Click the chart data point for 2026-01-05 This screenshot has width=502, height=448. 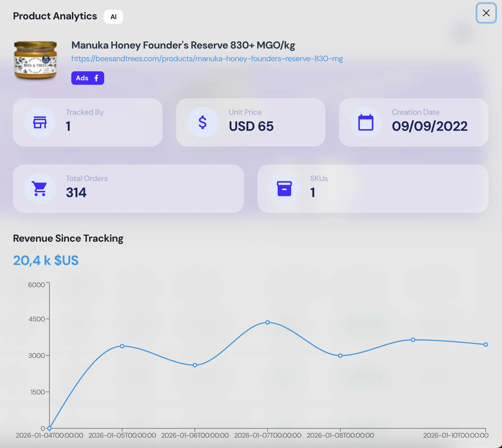click(122, 346)
